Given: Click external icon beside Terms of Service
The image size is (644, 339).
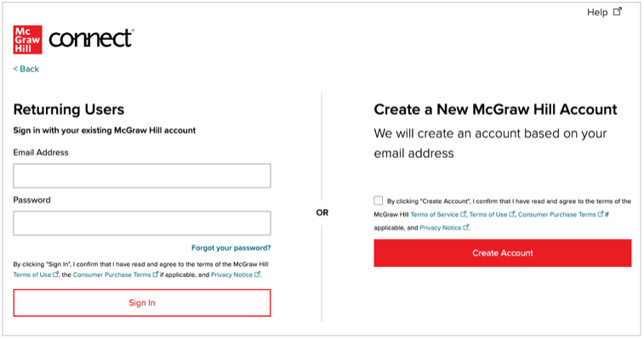Looking at the screenshot, I should [x=464, y=214].
